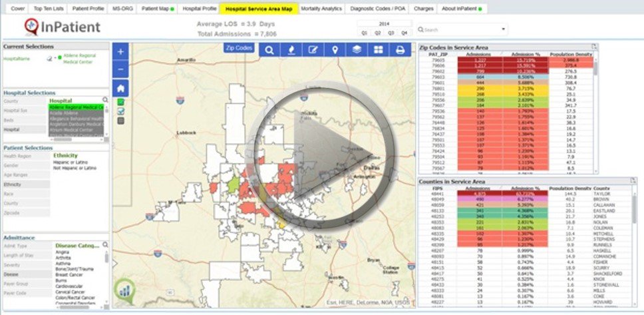644x315 pixels.
Task: Open the HospitalName selection dropdown arrow
Action: 55,58
